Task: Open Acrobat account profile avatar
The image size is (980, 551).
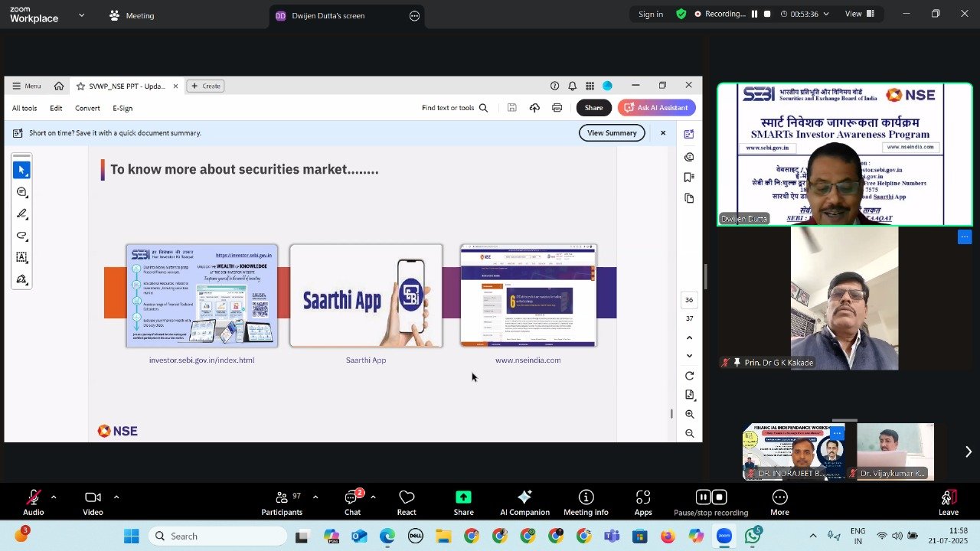Action: 607,86
